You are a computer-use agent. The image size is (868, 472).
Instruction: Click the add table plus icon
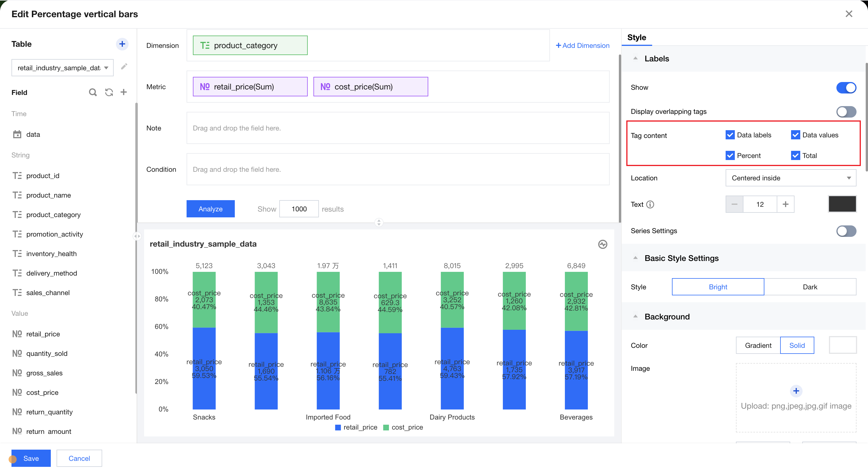122,44
